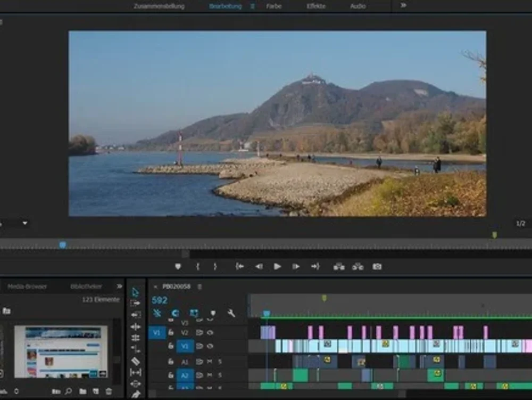Select the Pen tool
This screenshot has height=400, width=532.
tap(136, 395)
